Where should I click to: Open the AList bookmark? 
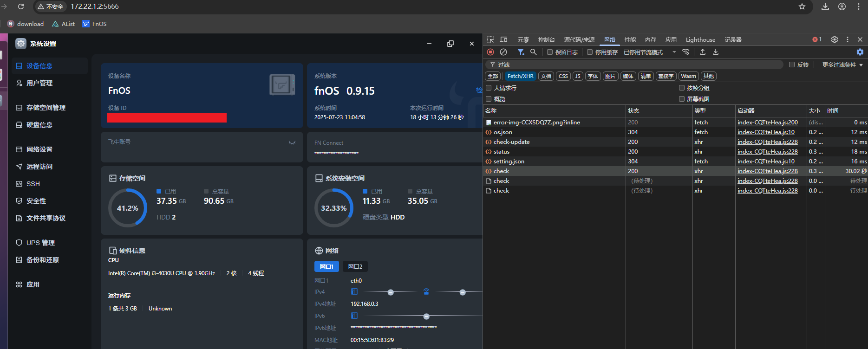coord(63,24)
